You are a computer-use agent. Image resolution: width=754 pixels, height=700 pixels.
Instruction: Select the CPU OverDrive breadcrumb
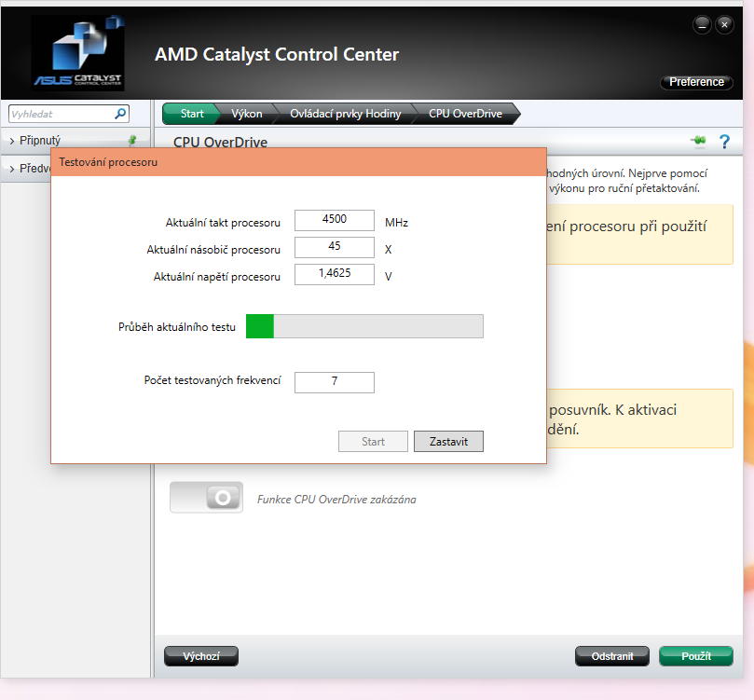point(465,114)
